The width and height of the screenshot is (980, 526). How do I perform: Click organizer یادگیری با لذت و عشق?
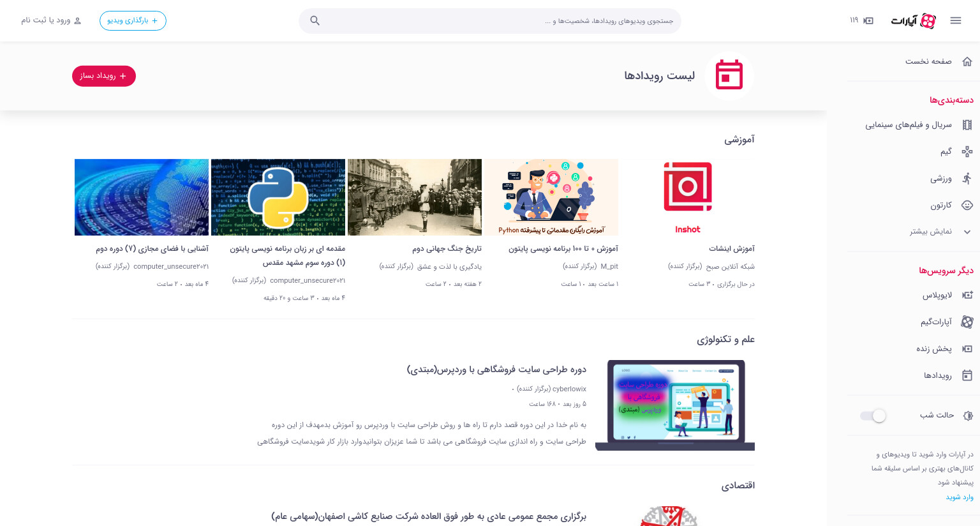coord(449,266)
